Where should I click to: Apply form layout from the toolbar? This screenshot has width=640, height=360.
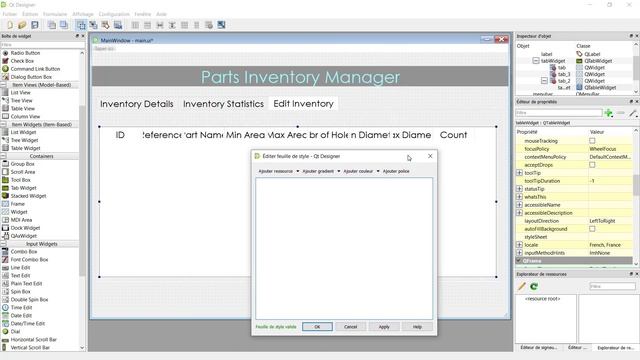(x=197, y=25)
